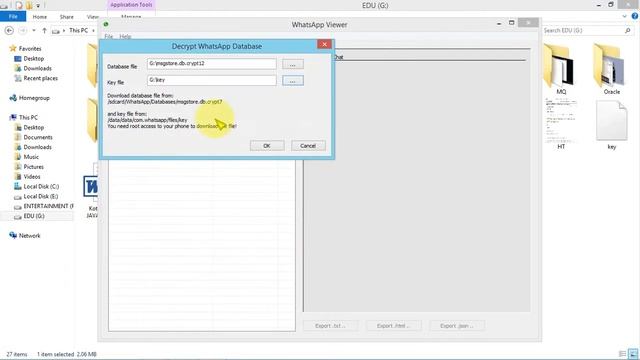This screenshot has height=360, width=640.
Task: Click the search magnifier in Explorer
Action: click(x=628, y=31)
